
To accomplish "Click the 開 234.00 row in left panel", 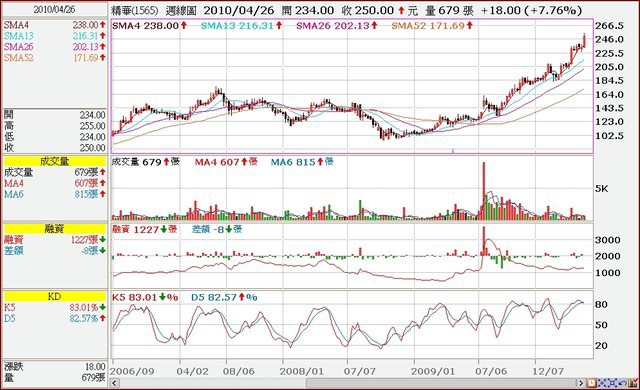I will pyautogui.click(x=55, y=115).
